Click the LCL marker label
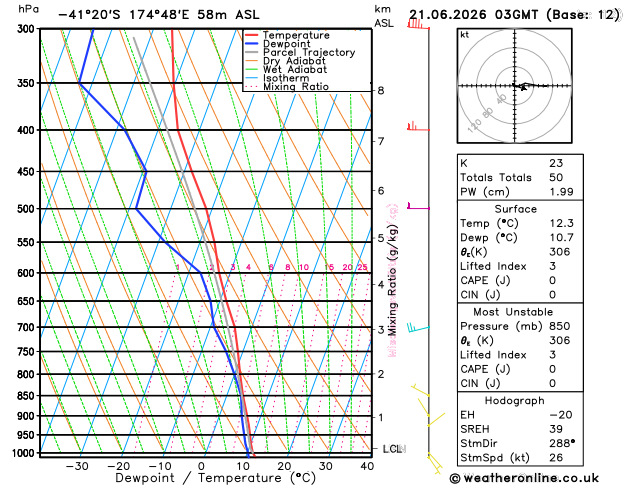The width and height of the screenshot is (629, 486). click(394, 449)
